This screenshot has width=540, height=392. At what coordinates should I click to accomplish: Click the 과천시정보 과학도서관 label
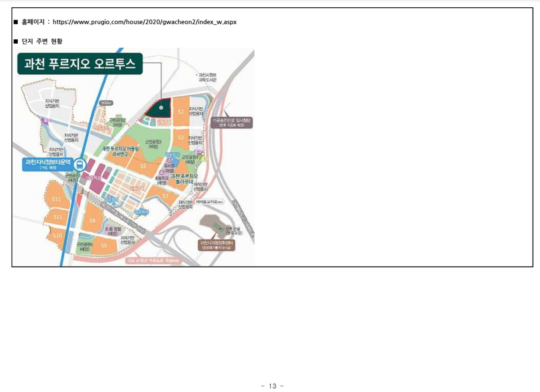(207, 77)
